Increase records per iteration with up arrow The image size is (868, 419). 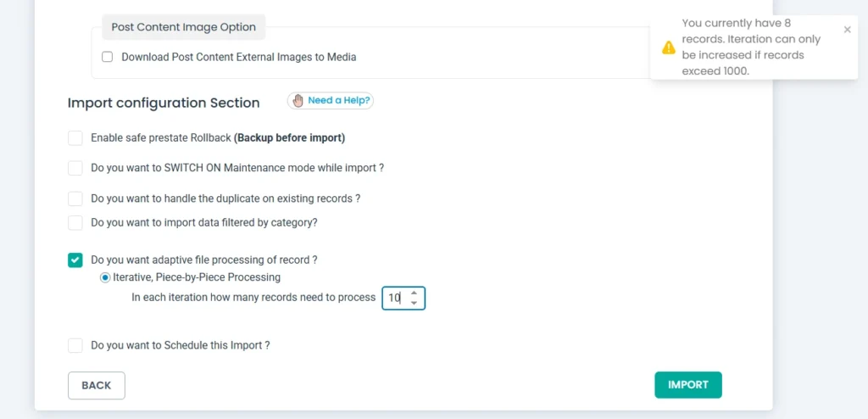(x=414, y=293)
